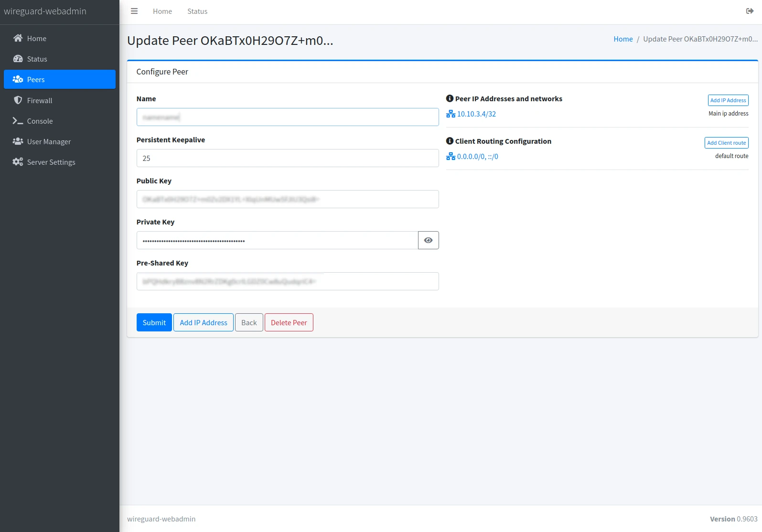
Task: Focus the Persistent Keepalive field showing 25
Action: click(288, 158)
